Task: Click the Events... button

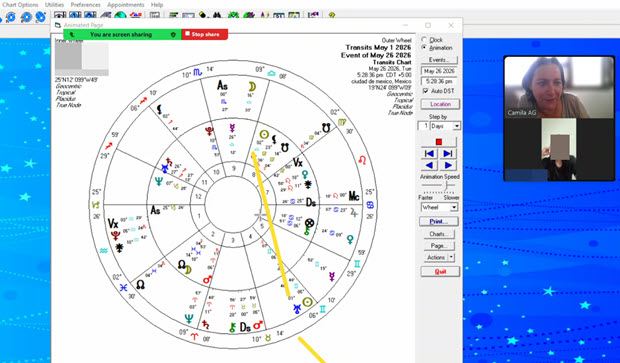Action: [x=439, y=60]
